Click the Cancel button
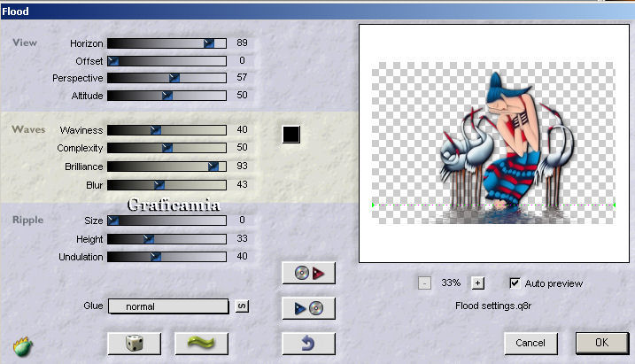Image resolution: width=635 pixels, height=364 pixels. 530,343
